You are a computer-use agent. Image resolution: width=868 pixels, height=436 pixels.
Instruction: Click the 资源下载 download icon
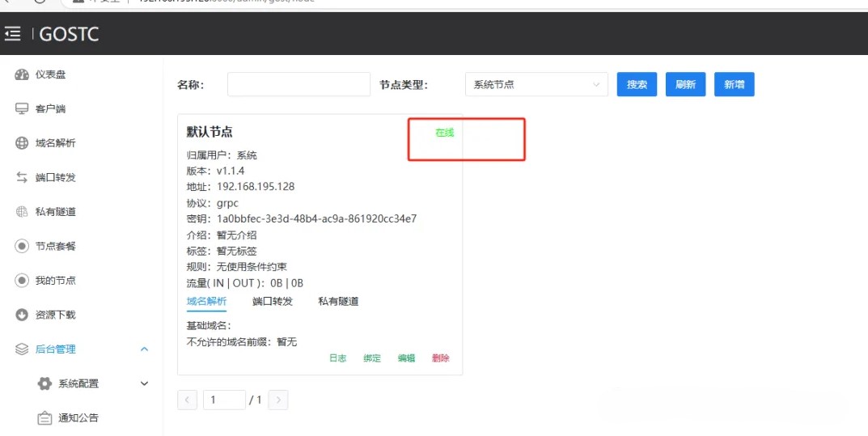22,315
